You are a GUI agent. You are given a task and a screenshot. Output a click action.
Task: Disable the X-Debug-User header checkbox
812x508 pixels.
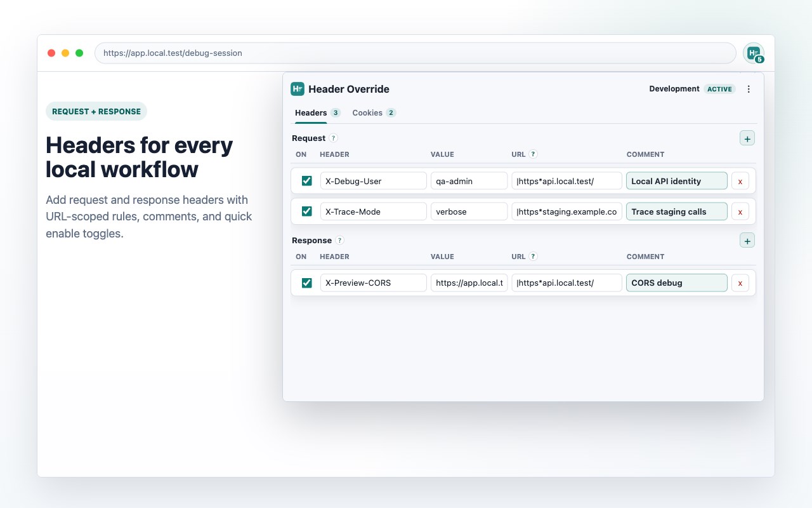[307, 181]
